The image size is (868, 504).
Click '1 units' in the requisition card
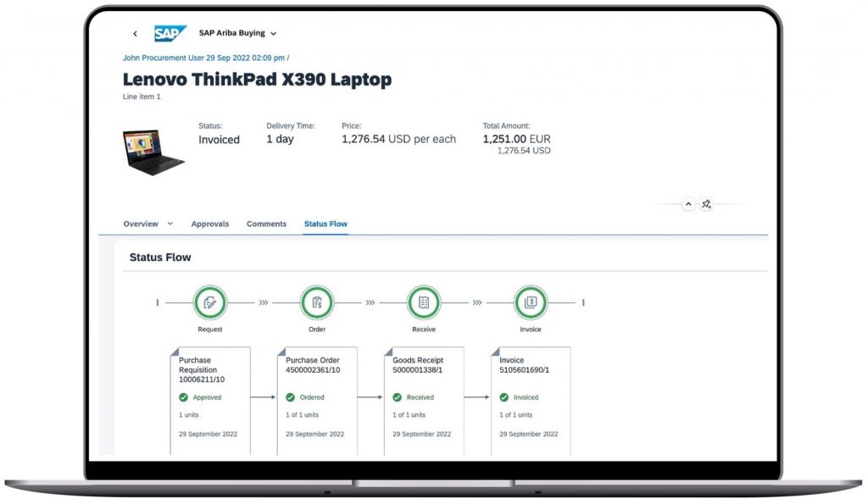188,415
